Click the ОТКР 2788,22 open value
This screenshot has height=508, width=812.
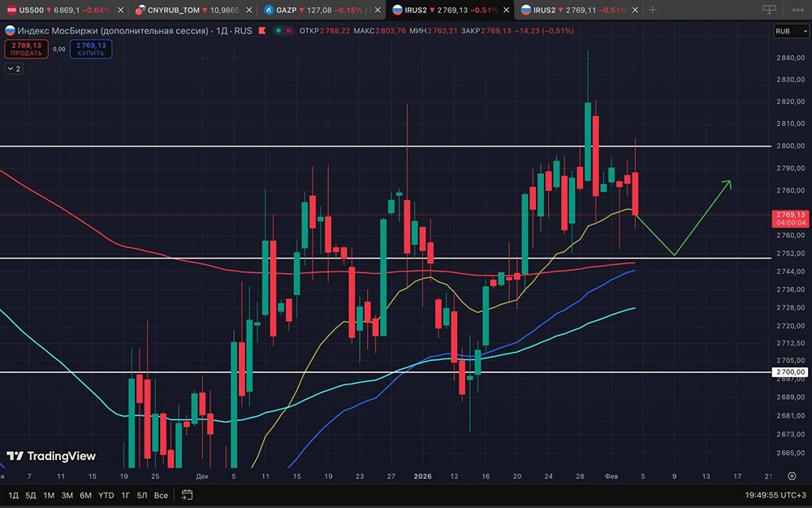click(x=325, y=31)
